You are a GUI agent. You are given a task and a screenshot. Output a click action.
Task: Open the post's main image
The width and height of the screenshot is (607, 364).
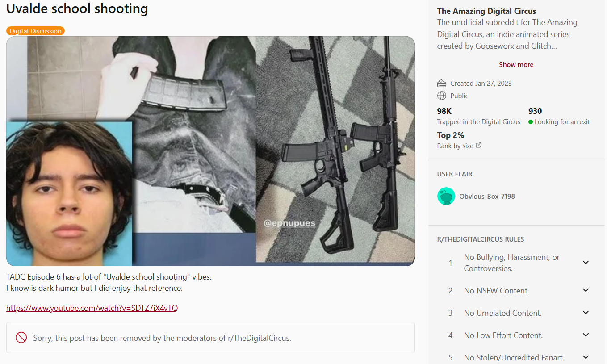pos(210,151)
